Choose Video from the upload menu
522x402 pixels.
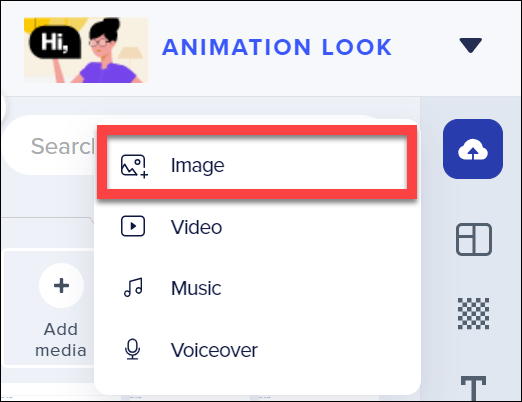[x=257, y=227]
